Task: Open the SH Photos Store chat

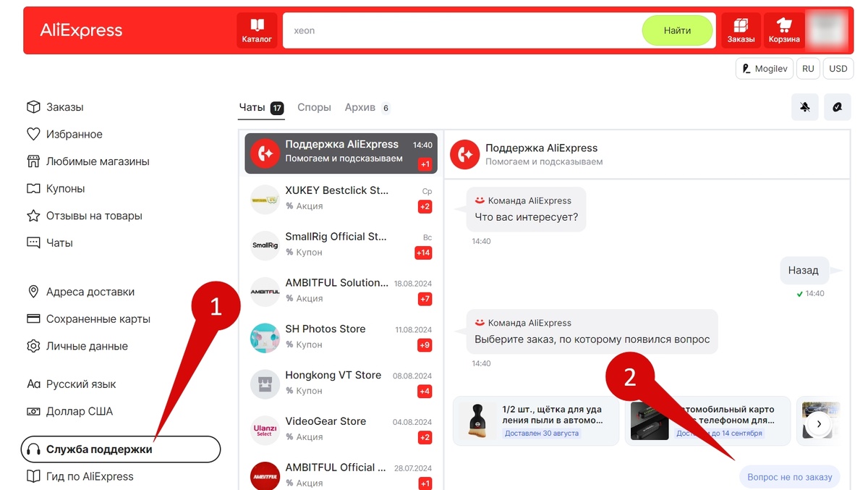Action: pos(341,337)
